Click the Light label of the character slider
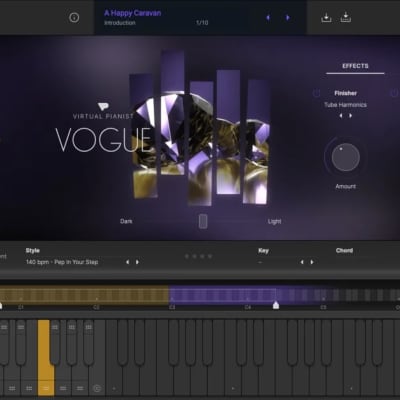Screen dimensions: 400x400 (x=274, y=221)
